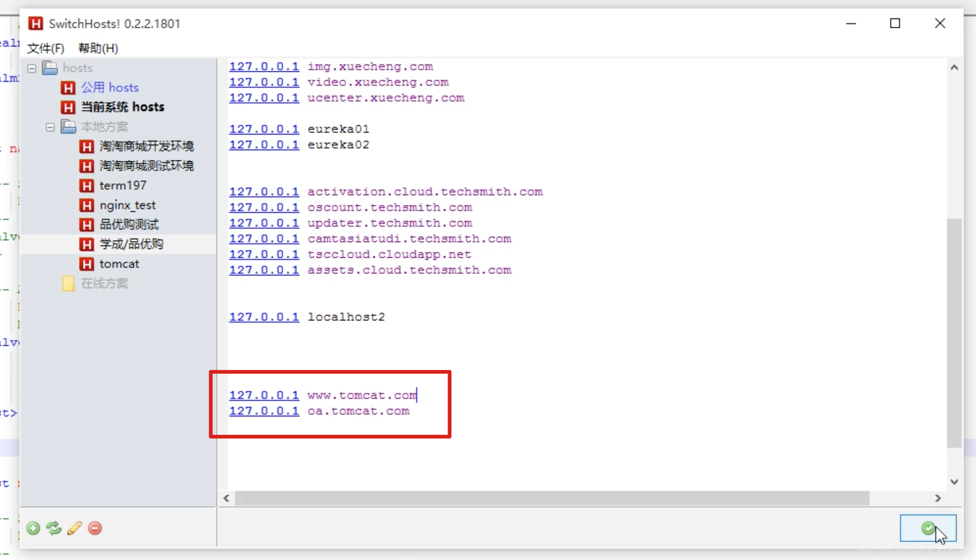Select the term197 scheme
The height and width of the screenshot is (560, 976).
(x=123, y=185)
